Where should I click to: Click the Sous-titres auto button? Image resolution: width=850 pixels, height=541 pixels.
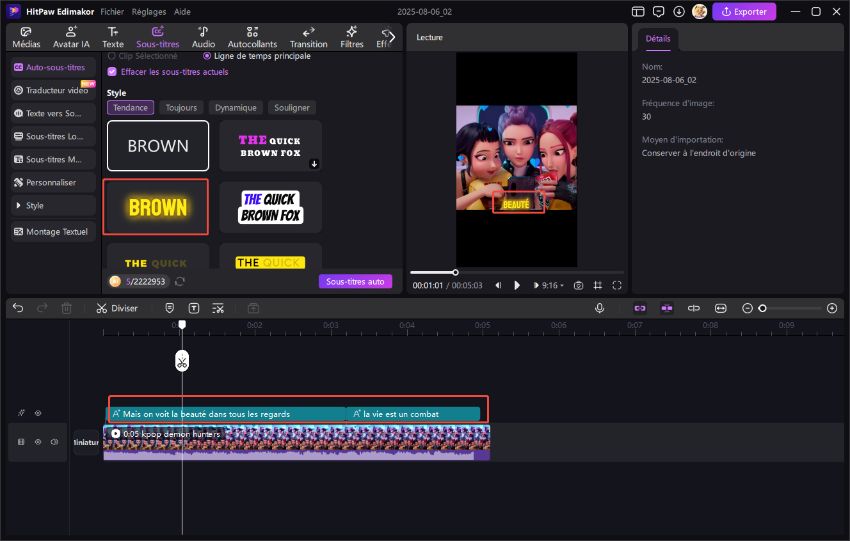(x=355, y=281)
